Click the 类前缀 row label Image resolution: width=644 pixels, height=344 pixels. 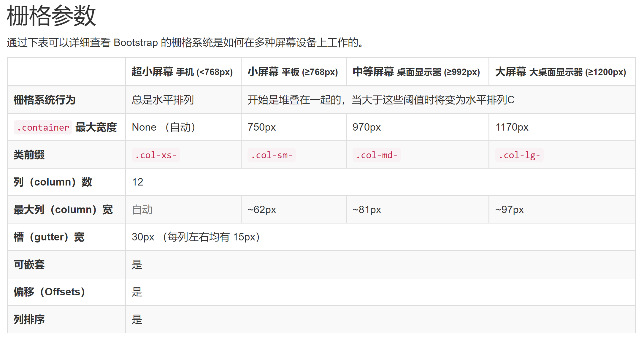click(29, 155)
